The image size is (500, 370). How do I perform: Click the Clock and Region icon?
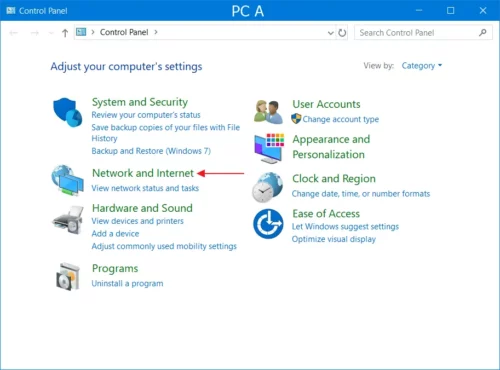pos(267,187)
